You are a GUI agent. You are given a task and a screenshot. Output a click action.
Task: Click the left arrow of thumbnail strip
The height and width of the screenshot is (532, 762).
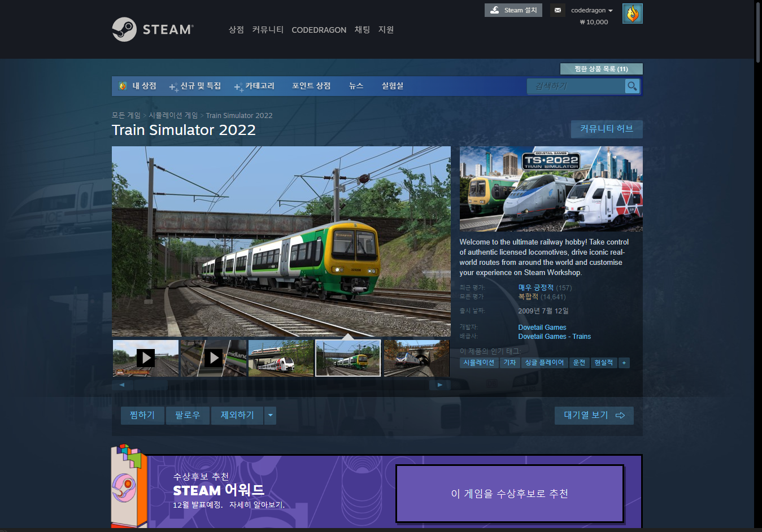[x=122, y=385]
